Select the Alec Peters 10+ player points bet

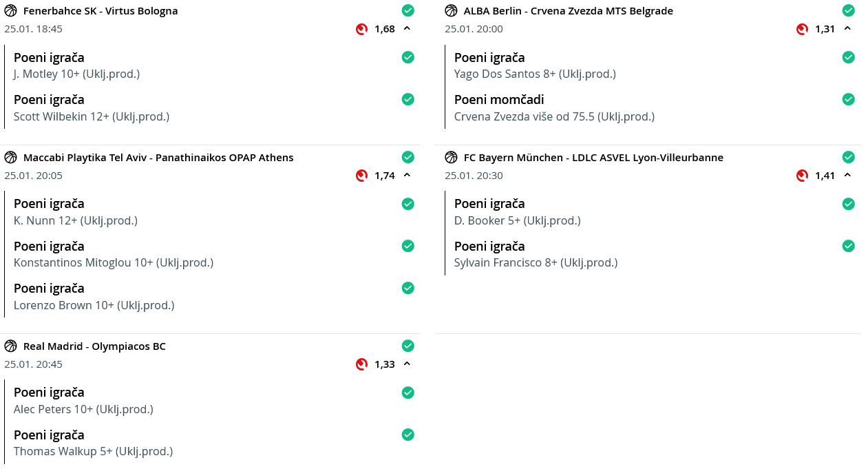click(x=83, y=409)
